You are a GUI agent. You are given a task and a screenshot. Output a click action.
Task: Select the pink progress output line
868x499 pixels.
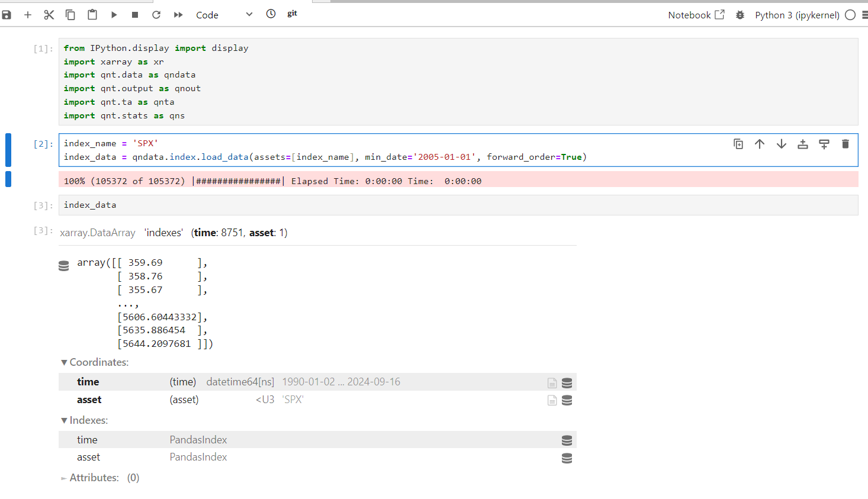click(458, 180)
